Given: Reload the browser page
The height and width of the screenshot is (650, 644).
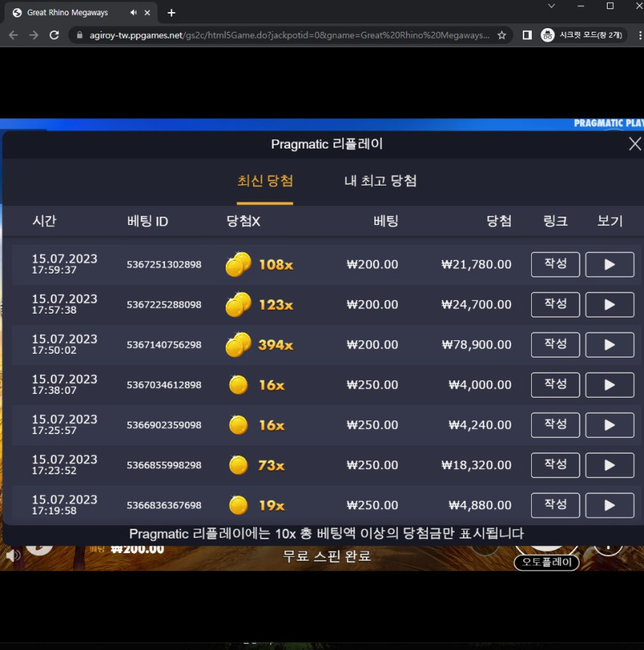Looking at the screenshot, I should tap(55, 36).
